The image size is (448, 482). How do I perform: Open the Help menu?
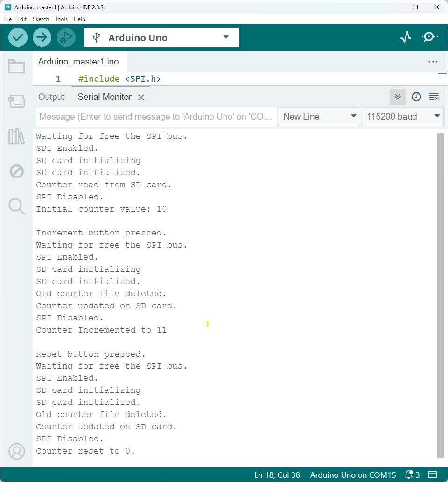[79, 19]
